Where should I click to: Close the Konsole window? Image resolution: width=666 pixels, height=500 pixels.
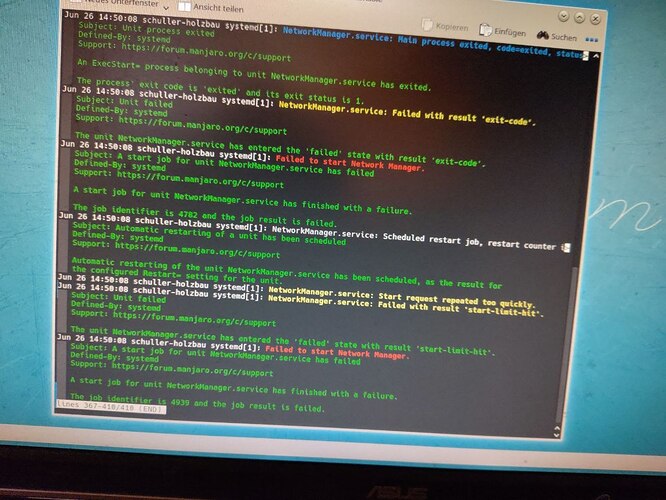(x=595, y=19)
